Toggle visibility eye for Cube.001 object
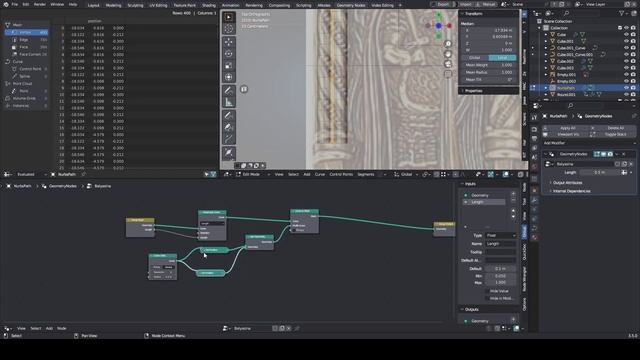 tap(626, 41)
